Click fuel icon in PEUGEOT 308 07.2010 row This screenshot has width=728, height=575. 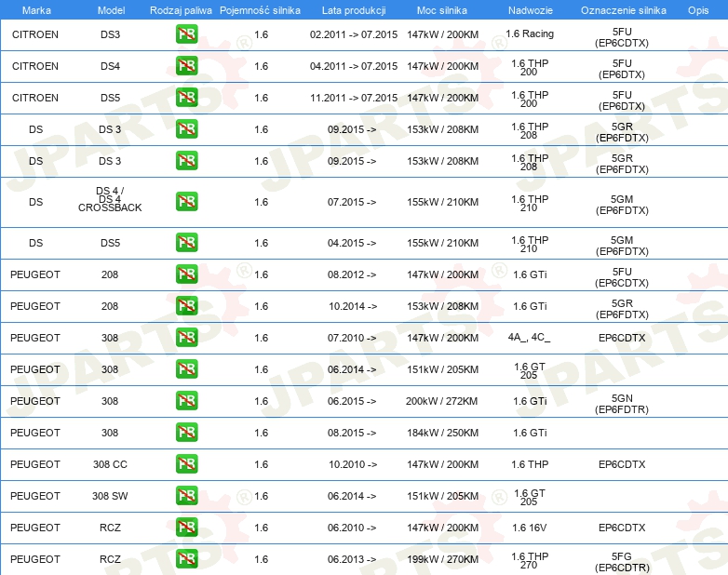(186, 338)
